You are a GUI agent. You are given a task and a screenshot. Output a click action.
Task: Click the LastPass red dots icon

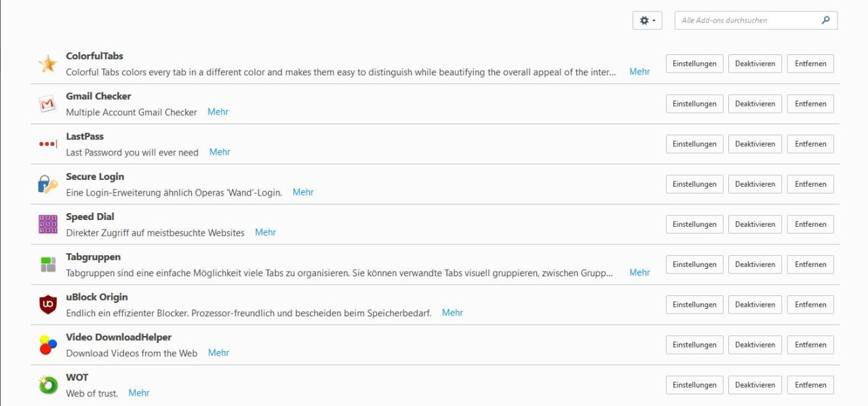(47, 144)
